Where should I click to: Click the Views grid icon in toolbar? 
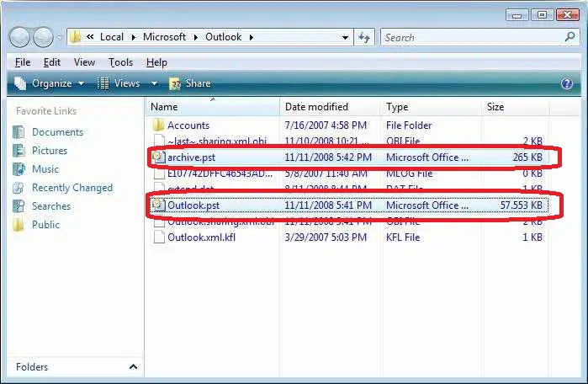[x=103, y=83]
